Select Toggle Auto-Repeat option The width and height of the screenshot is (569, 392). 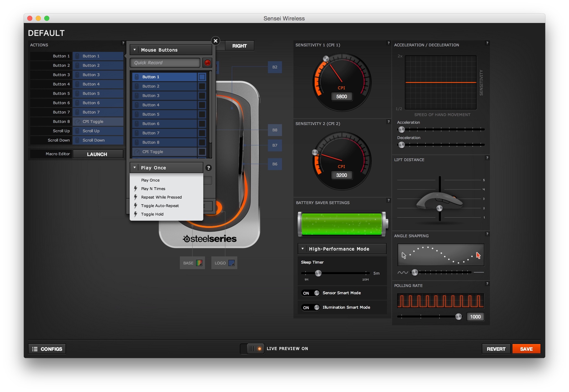pos(166,206)
